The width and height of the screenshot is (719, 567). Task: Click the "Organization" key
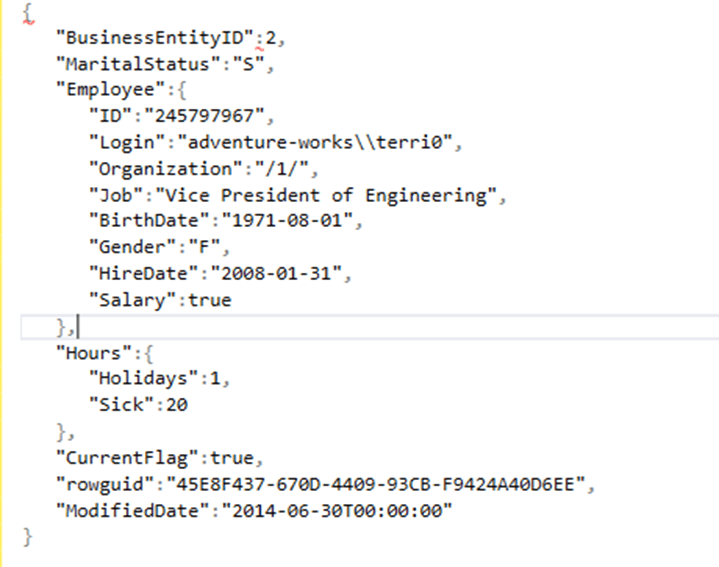162,169
